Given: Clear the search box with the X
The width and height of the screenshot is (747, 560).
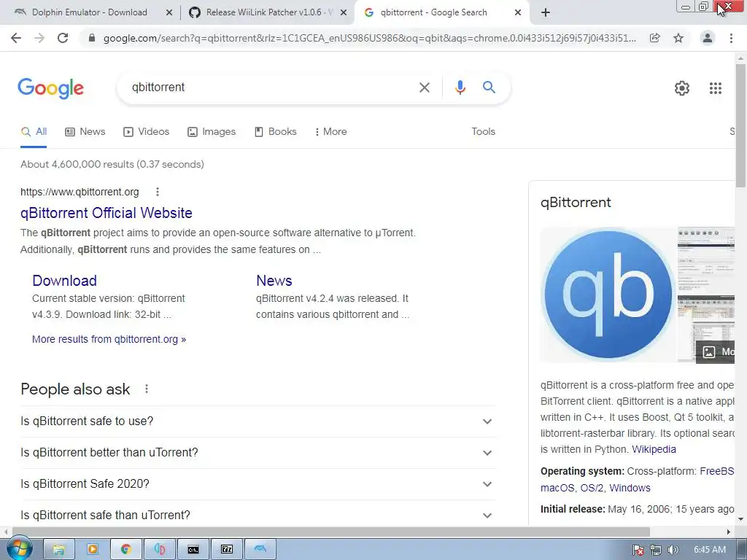Looking at the screenshot, I should [425, 87].
